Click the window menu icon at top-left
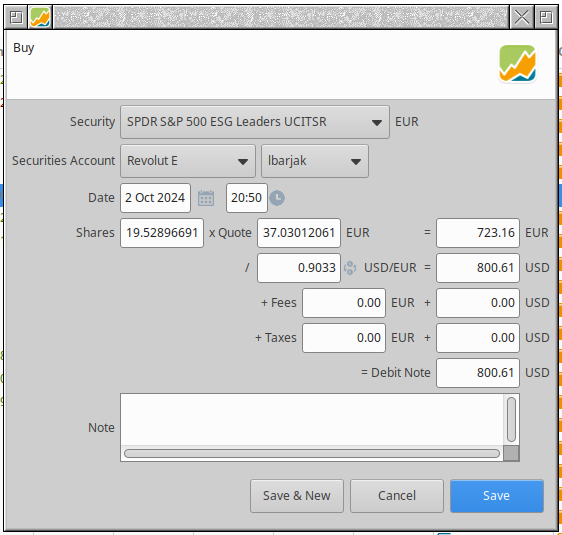This screenshot has height=535, width=562. (16, 17)
